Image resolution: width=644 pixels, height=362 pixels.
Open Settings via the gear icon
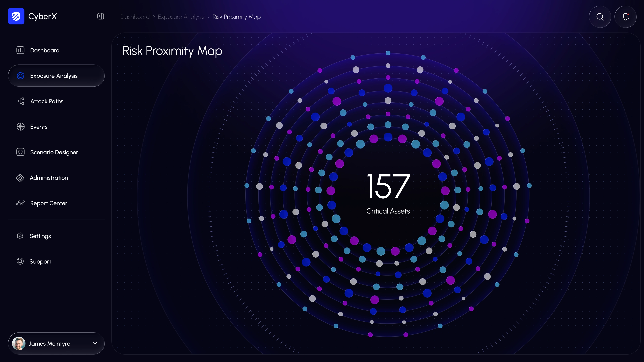coord(20,236)
